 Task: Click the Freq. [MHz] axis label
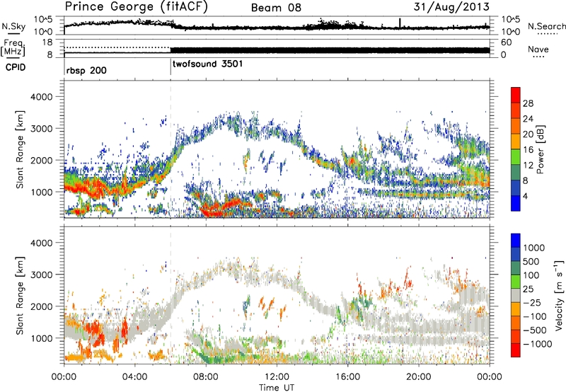(x=13, y=47)
